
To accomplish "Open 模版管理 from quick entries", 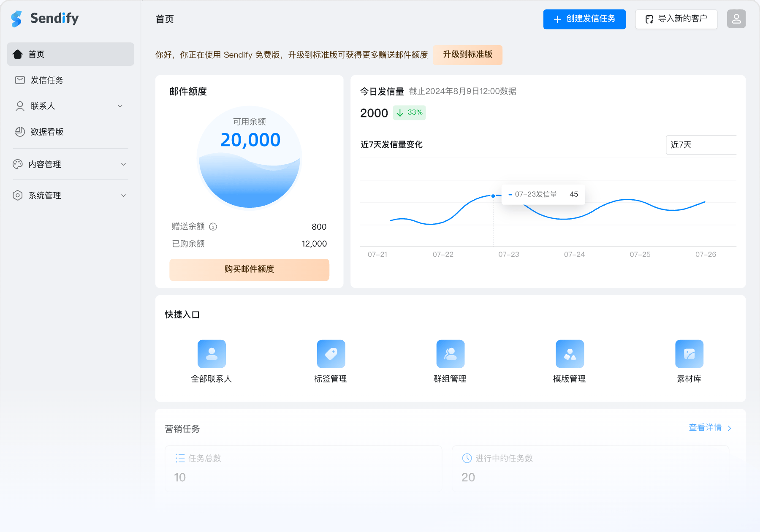I will [570, 354].
